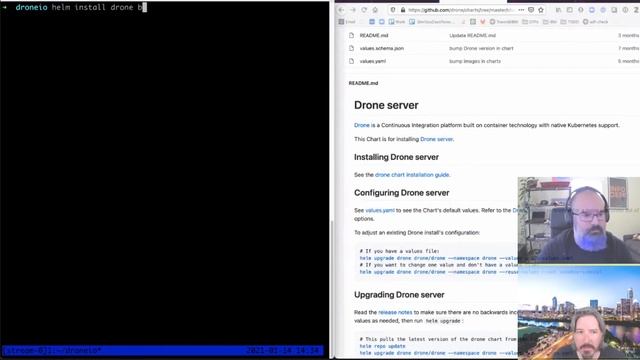
Task: Open the page actions three-dot menu
Action: [521, 10]
